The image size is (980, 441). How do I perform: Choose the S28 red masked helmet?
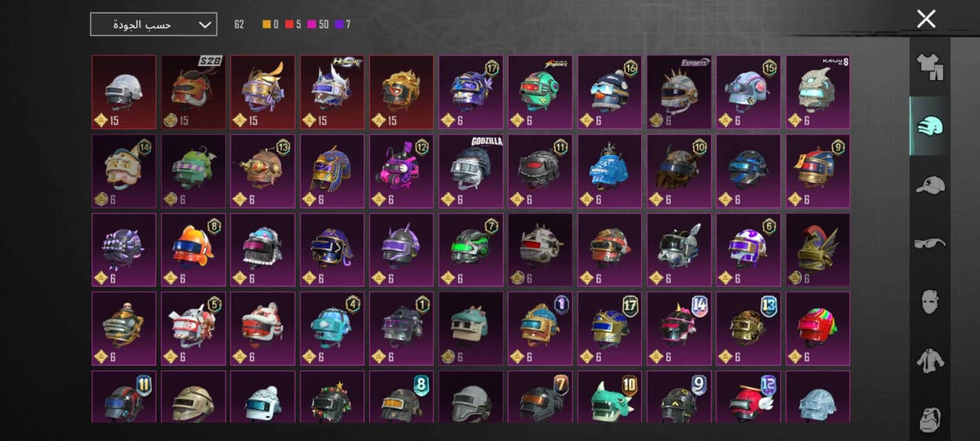(x=194, y=92)
